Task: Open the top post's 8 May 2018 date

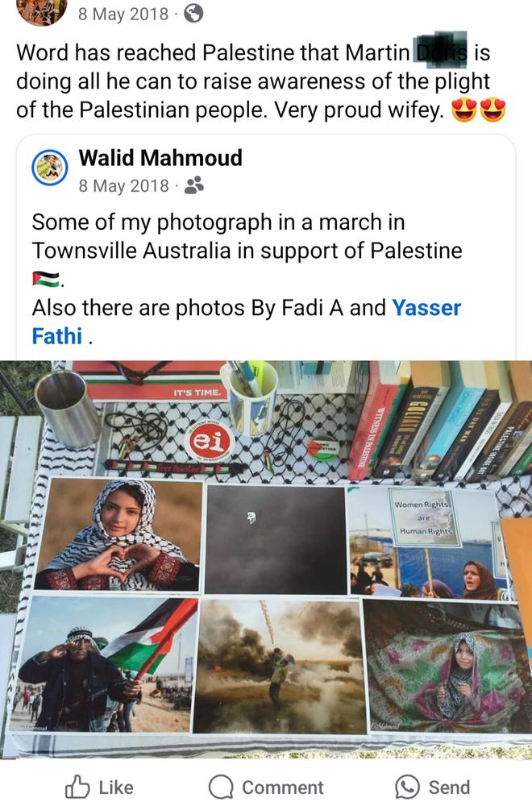Action: 123,14
